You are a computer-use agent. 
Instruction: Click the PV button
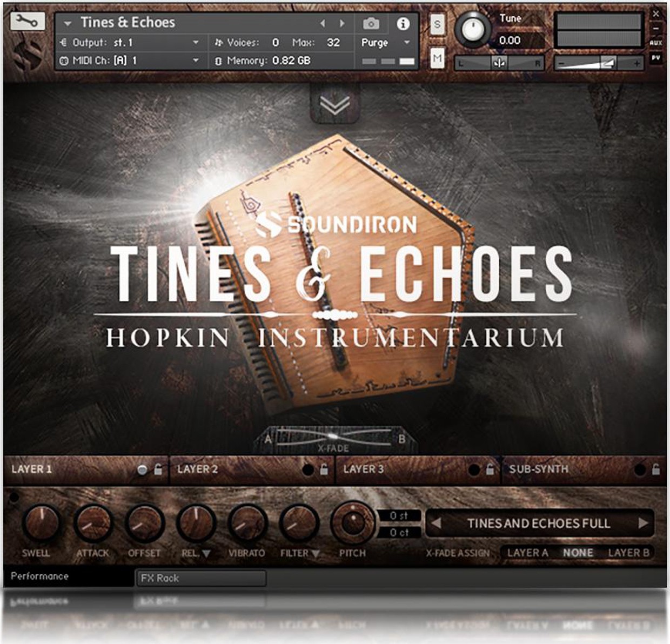pos(656,57)
